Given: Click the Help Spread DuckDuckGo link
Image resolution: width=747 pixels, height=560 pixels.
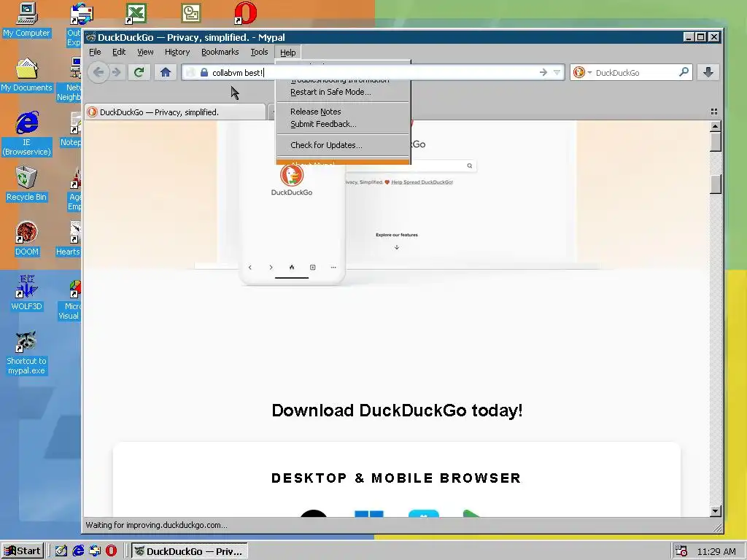Looking at the screenshot, I should (422, 182).
